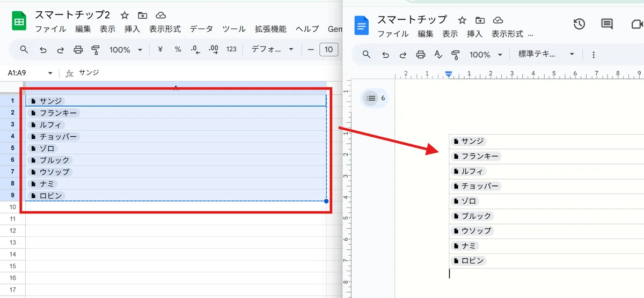Open the デフォ... font dropdown in Sheets
The height and width of the screenshot is (298, 644).
click(x=273, y=49)
